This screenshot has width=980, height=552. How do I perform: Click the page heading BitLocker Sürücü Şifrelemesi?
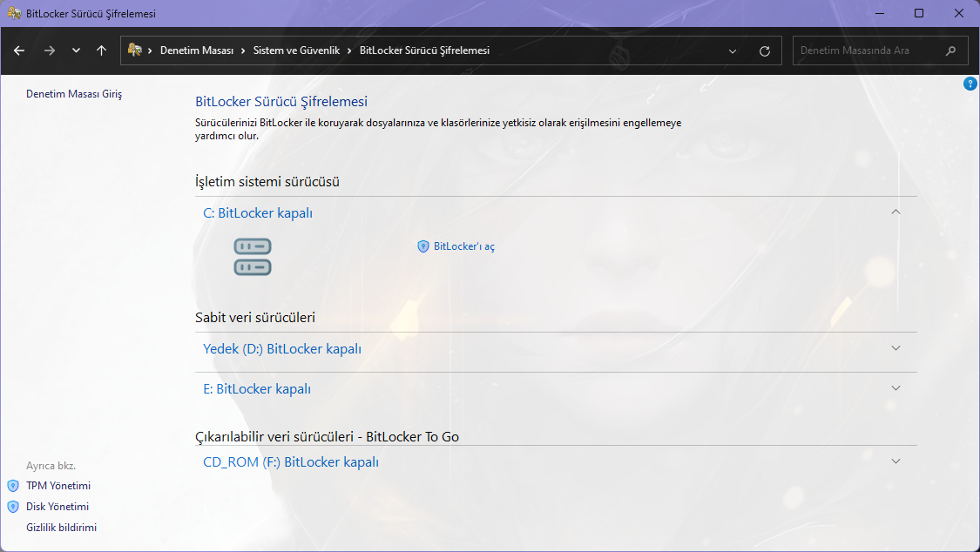coord(281,101)
